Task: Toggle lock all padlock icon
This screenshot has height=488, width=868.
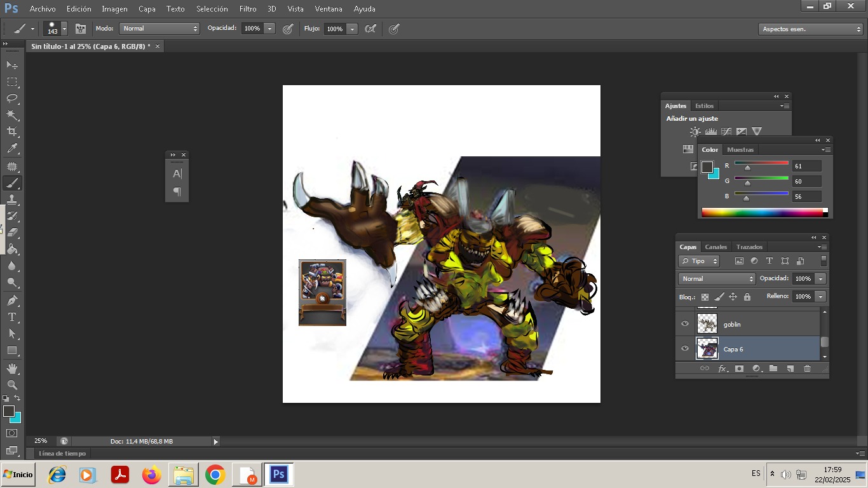Action: point(747,297)
